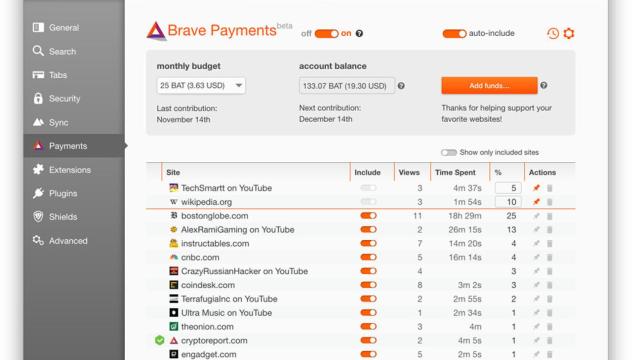This screenshot has width=640, height=360.
Task: Edit wikipedia.org percentage field showing 10
Action: pos(508,202)
